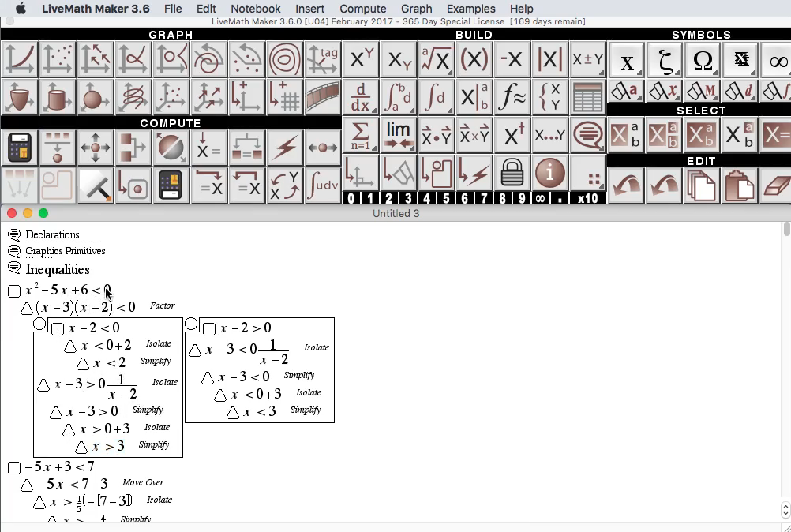The height and width of the screenshot is (532, 791).
Task: Open the info (i) icon
Action: [x=550, y=172]
